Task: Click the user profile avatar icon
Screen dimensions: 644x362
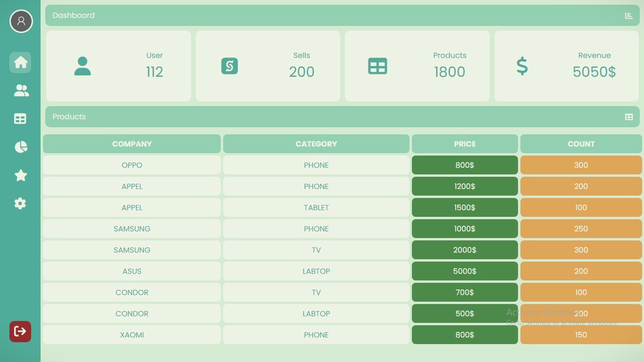Action: pos(21,21)
